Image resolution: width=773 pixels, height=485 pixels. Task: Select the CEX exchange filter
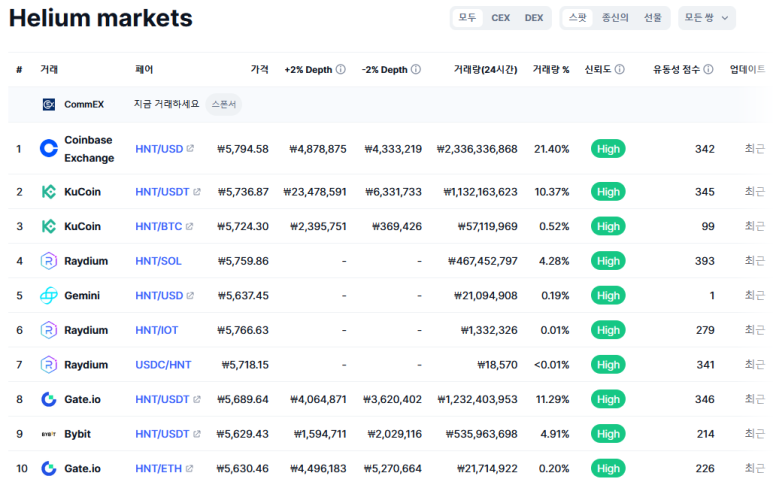500,18
